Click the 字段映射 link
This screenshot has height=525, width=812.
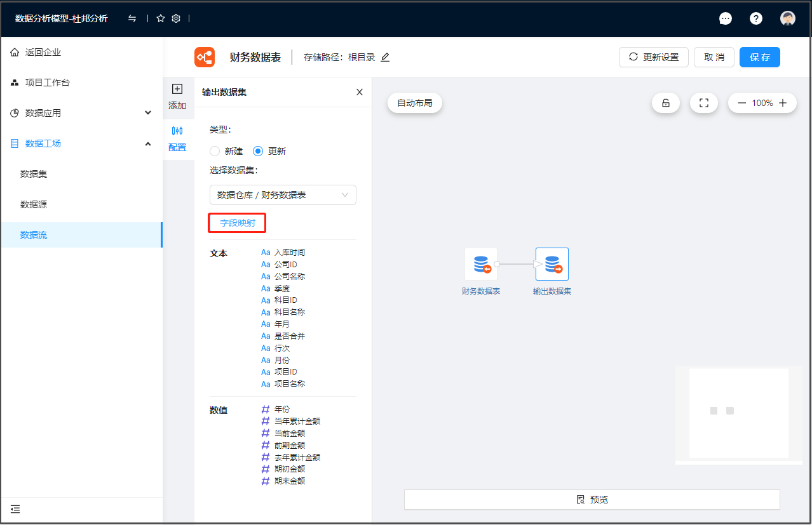(237, 223)
